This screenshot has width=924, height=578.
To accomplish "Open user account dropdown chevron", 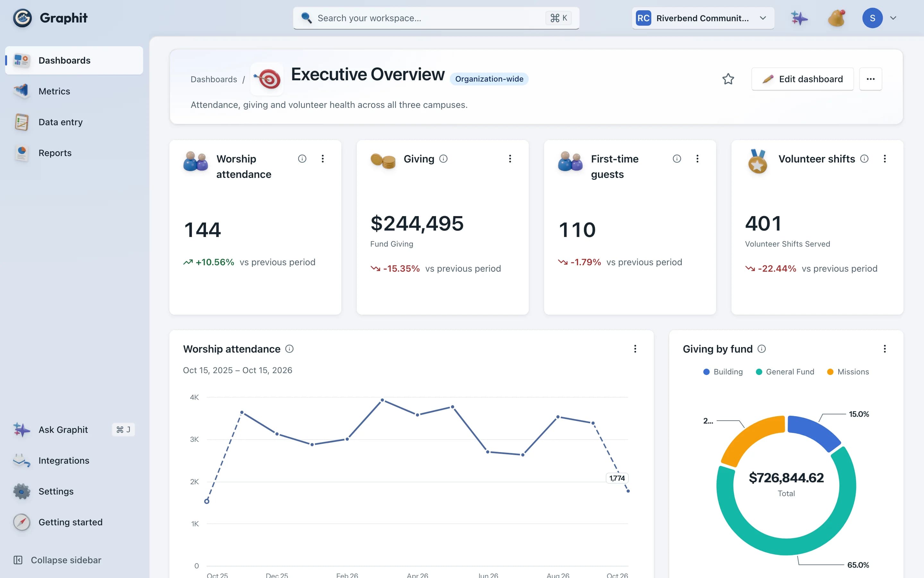I will [893, 18].
